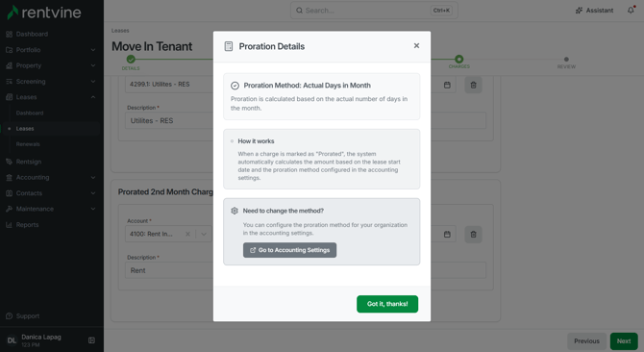This screenshot has height=352, width=644.
Task: Toggle the sidebar collapse icon beside Danica Lapag
Action: pyautogui.click(x=91, y=340)
